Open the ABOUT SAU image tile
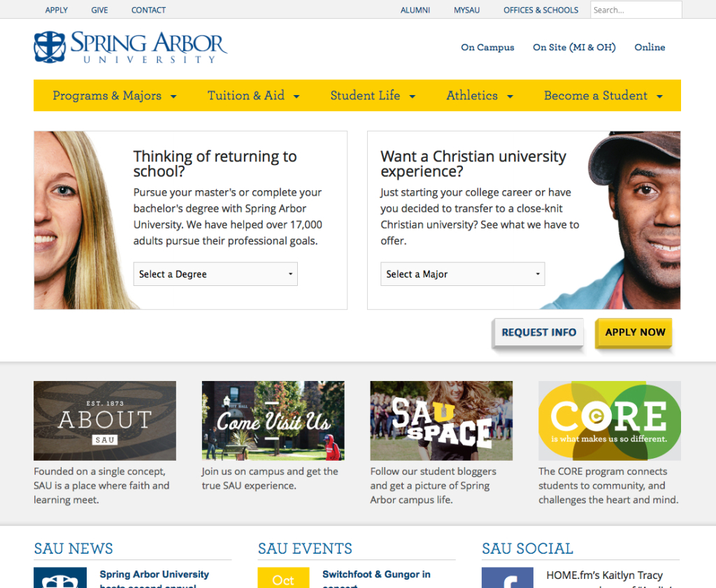Image resolution: width=716 pixels, height=588 pixels. [x=104, y=420]
